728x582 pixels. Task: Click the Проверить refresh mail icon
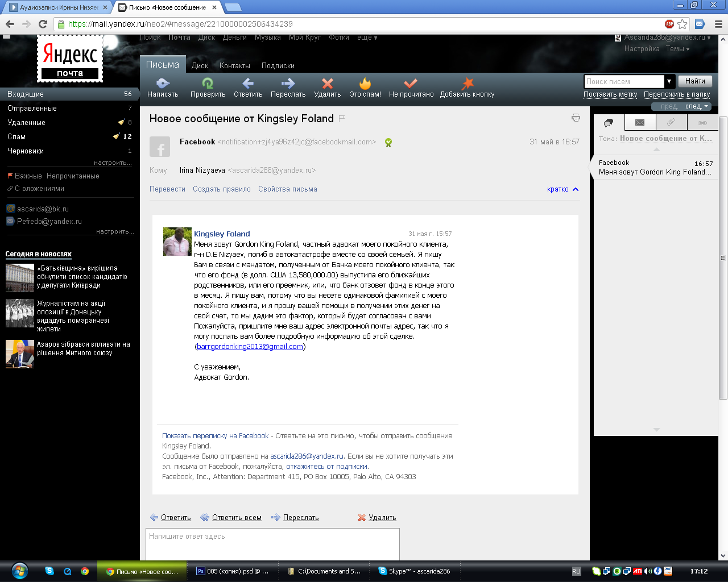pos(208,84)
